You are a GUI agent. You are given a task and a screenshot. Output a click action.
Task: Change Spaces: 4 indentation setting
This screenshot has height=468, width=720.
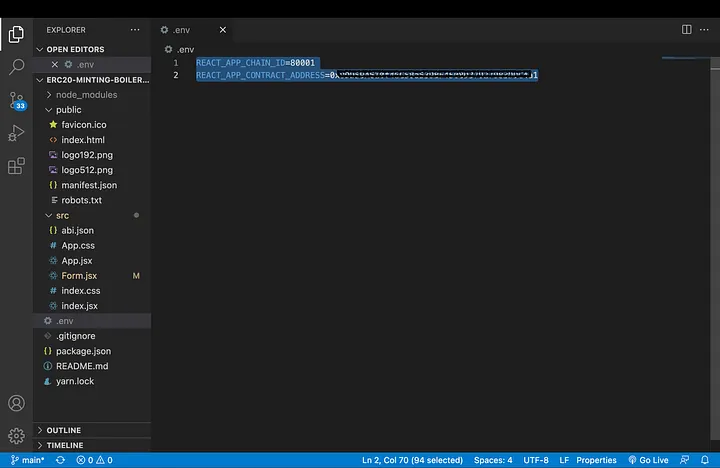pos(492,460)
